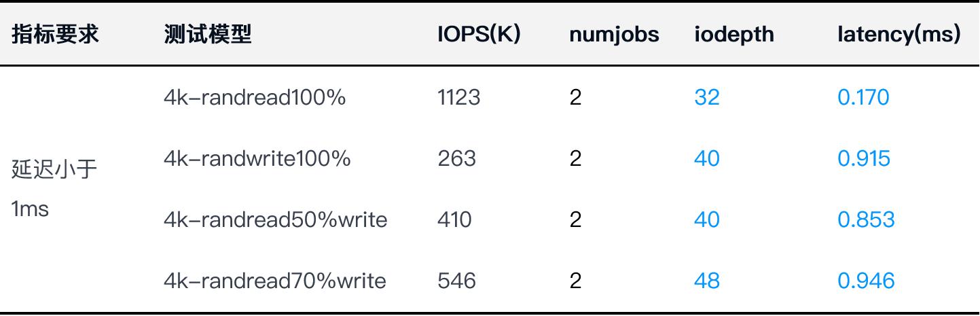This screenshot has height=316, width=980.
Task: Click the 4k-randread50%write cell
Action: (276, 220)
